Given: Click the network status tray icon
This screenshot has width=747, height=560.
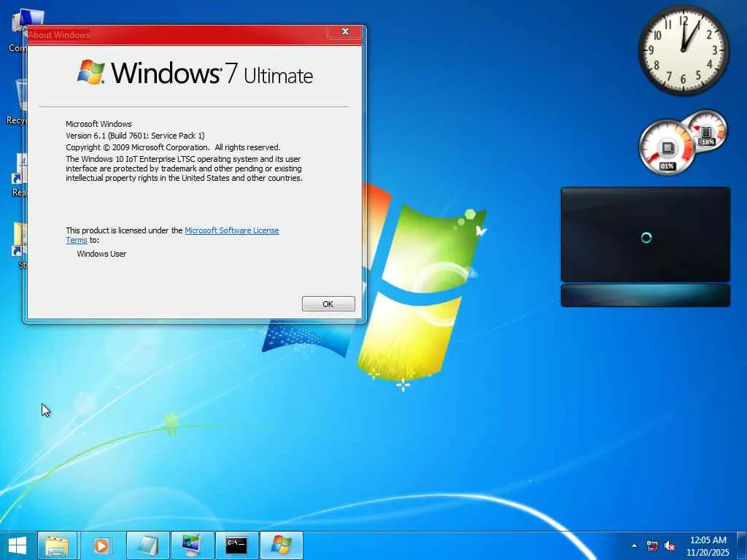Looking at the screenshot, I should coord(652,545).
